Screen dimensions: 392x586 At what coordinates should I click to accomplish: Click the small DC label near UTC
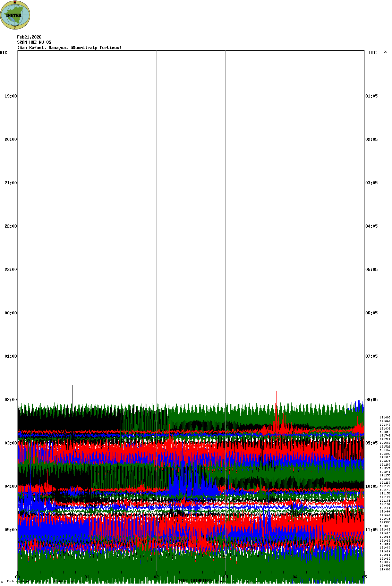tap(385, 52)
